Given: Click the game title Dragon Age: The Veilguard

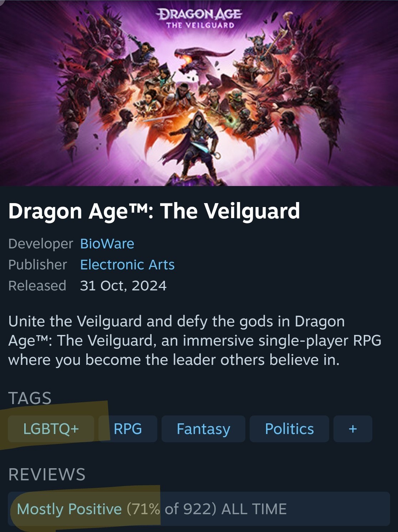Looking at the screenshot, I should [154, 211].
